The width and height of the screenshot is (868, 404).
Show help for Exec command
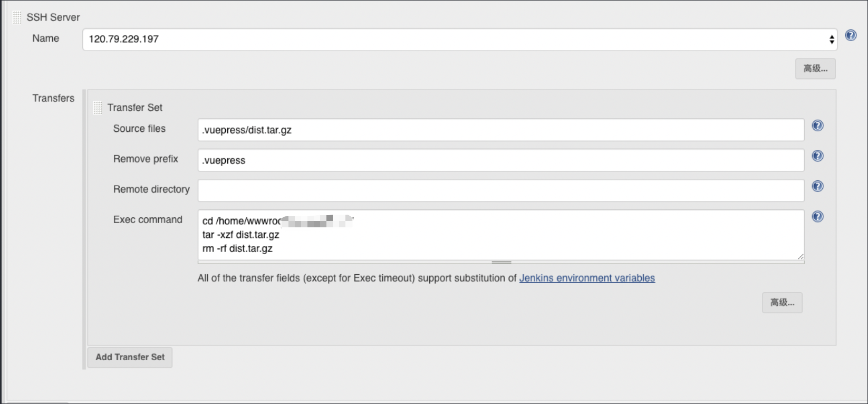click(817, 217)
